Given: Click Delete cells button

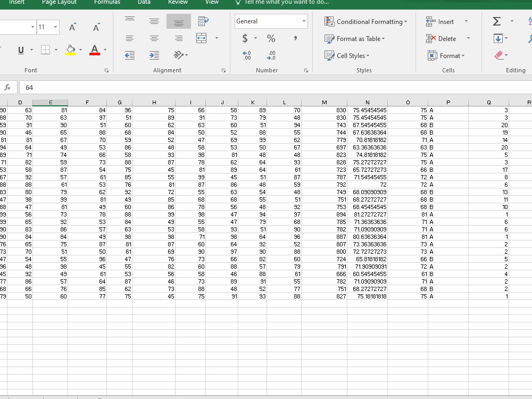Looking at the screenshot, I should pyautogui.click(x=441, y=39).
